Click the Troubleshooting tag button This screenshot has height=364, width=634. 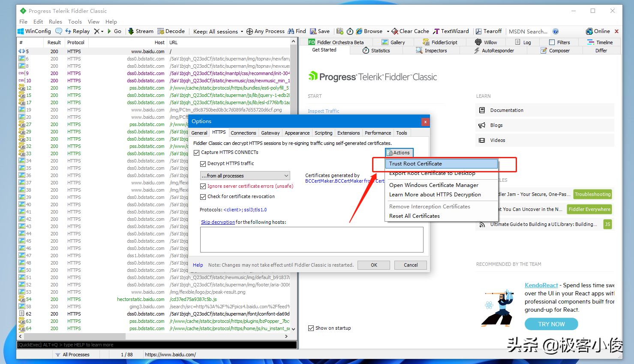pyautogui.click(x=592, y=194)
